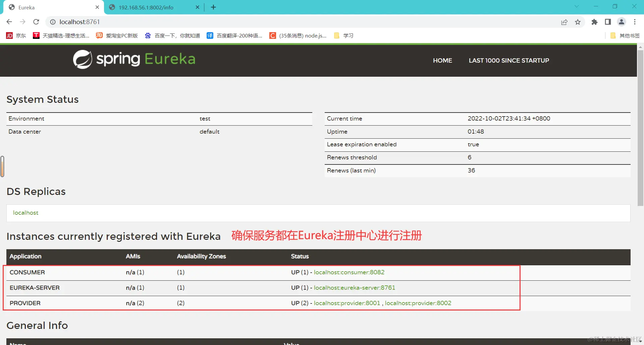Open the 百度一下 bookmark
This screenshot has height=345, width=644.
click(x=172, y=36)
